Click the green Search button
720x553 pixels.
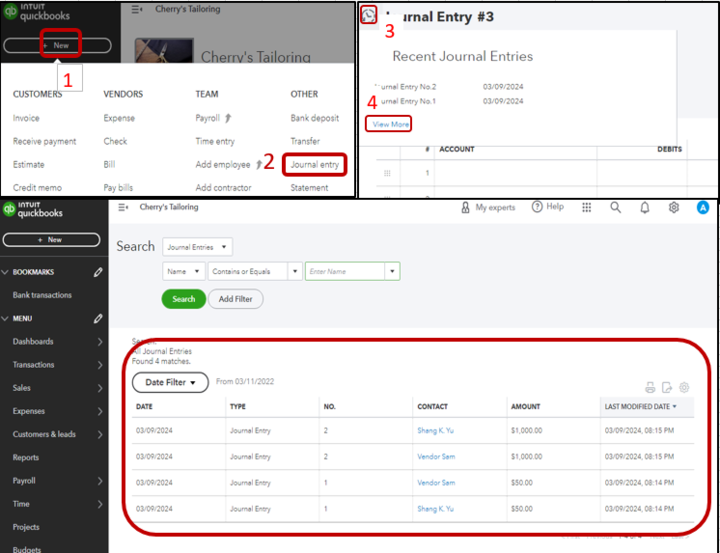point(184,299)
